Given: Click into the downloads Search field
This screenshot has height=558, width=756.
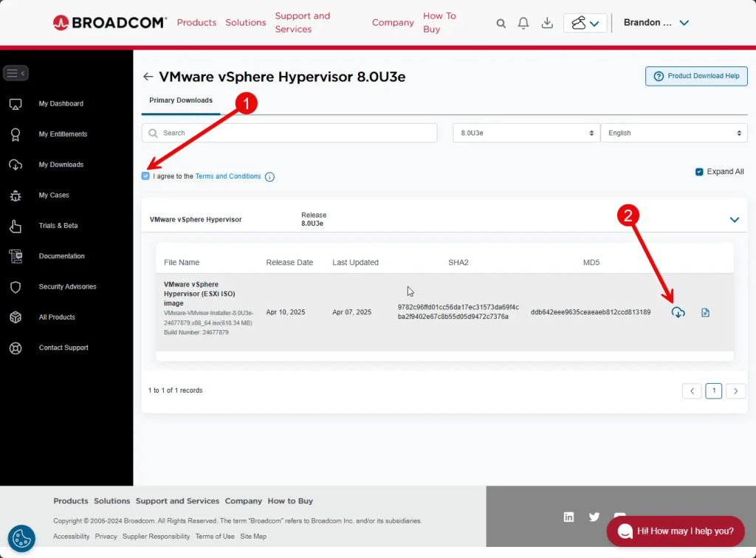Looking at the screenshot, I should click(295, 133).
